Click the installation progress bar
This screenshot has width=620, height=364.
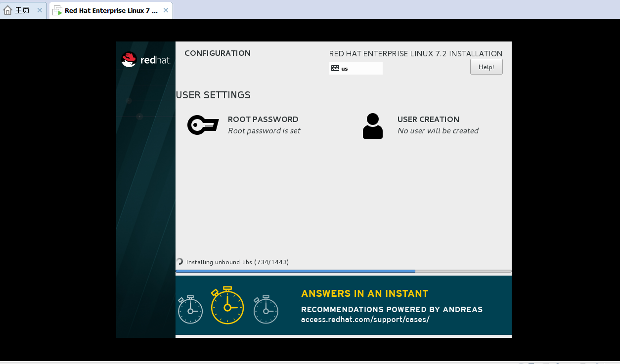click(x=343, y=271)
